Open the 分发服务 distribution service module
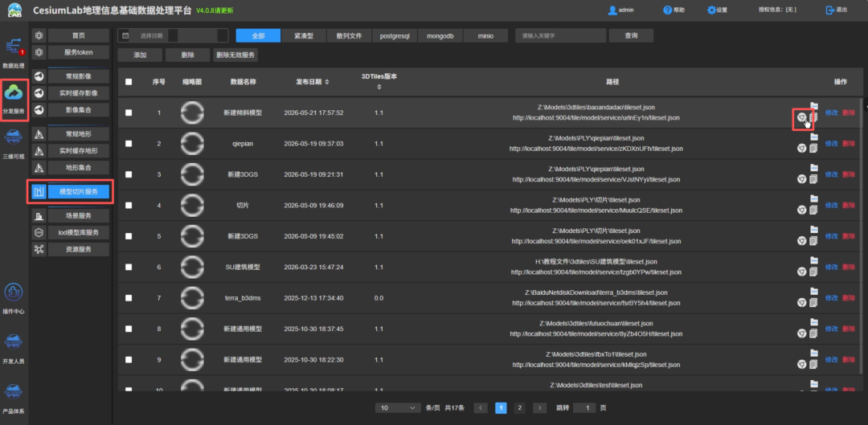This screenshot has width=868, height=425. [14, 100]
